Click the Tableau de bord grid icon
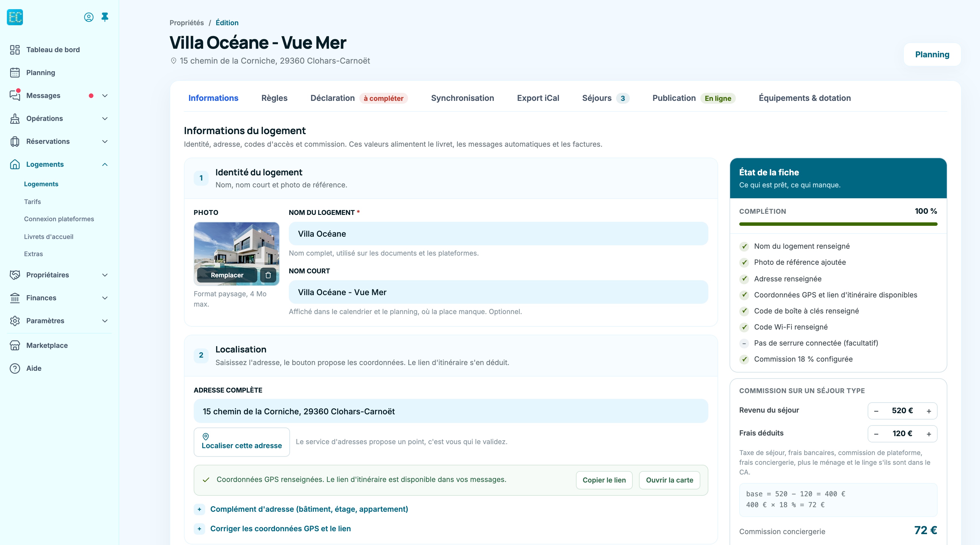This screenshot has width=980, height=545. (15, 50)
